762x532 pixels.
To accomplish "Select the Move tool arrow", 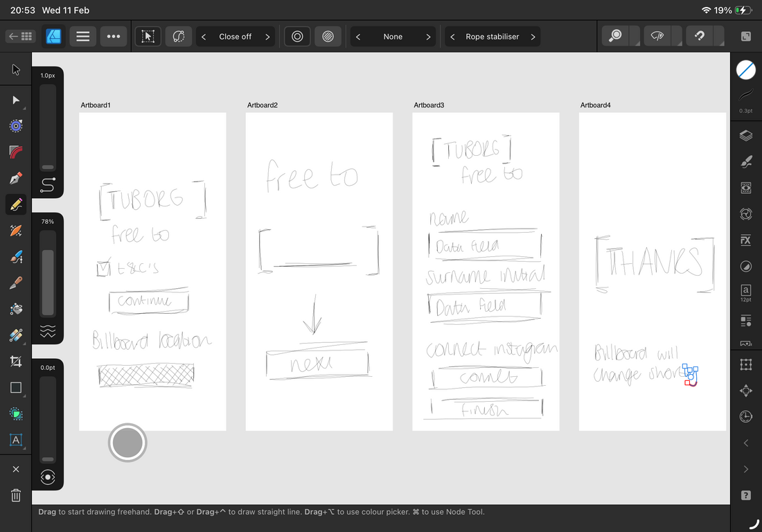I will click(16, 69).
